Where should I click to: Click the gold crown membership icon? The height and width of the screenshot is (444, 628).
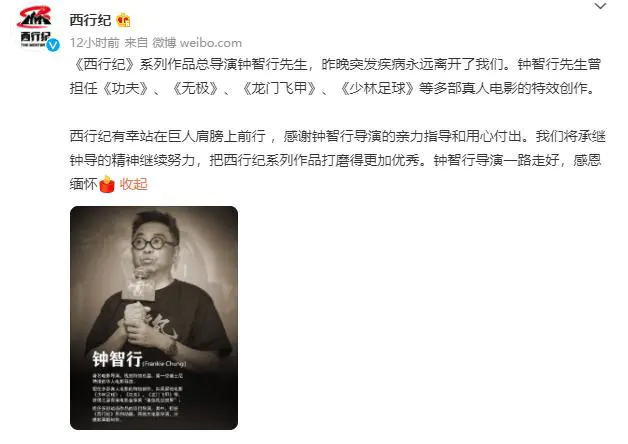tap(123, 20)
